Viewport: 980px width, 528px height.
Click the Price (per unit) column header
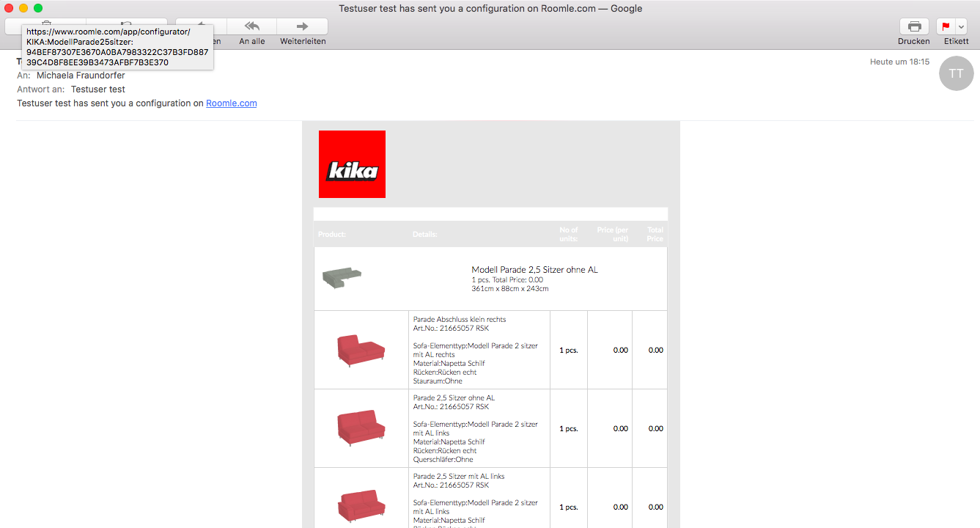coord(613,234)
